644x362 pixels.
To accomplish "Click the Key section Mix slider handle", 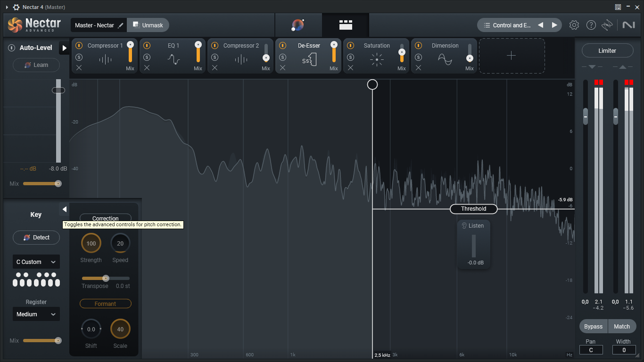I will [58, 340].
